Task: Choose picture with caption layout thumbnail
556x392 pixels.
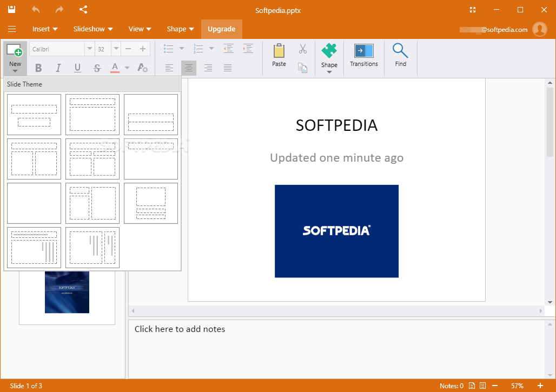Action: 151,203
